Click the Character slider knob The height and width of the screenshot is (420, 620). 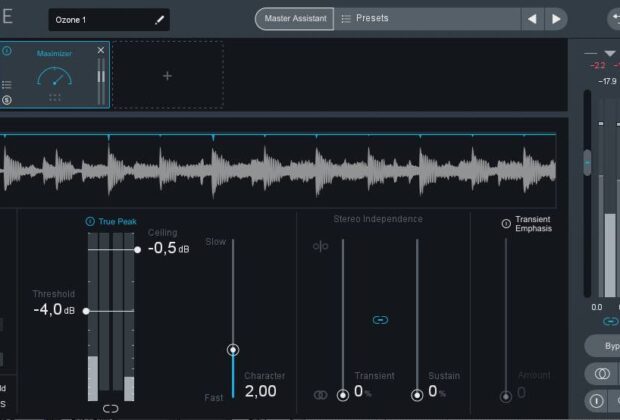[233, 350]
